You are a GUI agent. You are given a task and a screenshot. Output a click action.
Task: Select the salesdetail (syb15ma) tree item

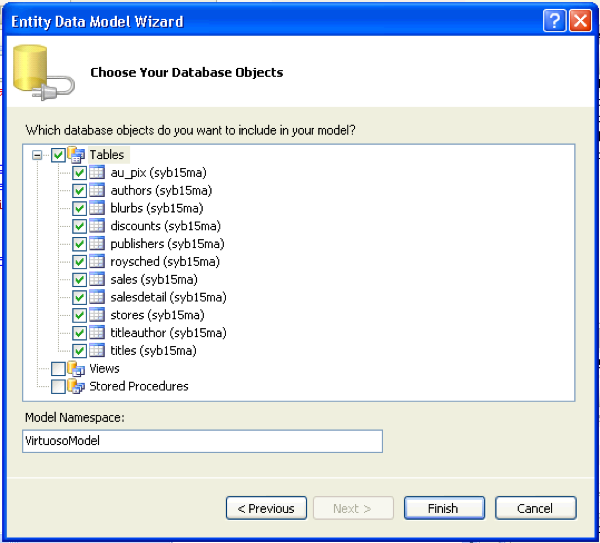[168, 297]
